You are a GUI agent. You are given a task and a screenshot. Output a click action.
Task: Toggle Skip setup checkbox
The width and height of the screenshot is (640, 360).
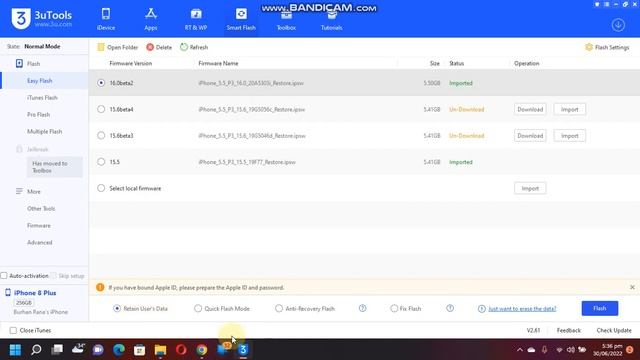pyautogui.click(x=54, y=276)
